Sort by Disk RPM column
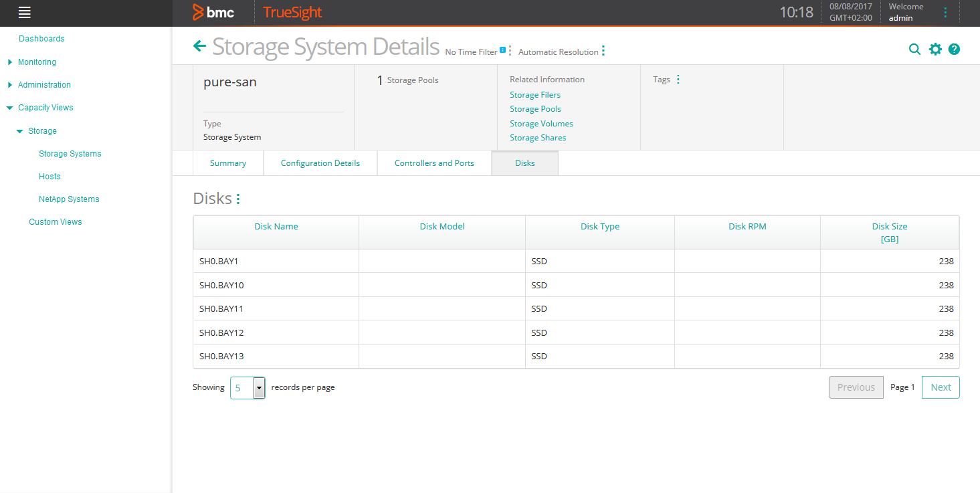Viewport: 980px width, 493px height. point(747,227)
